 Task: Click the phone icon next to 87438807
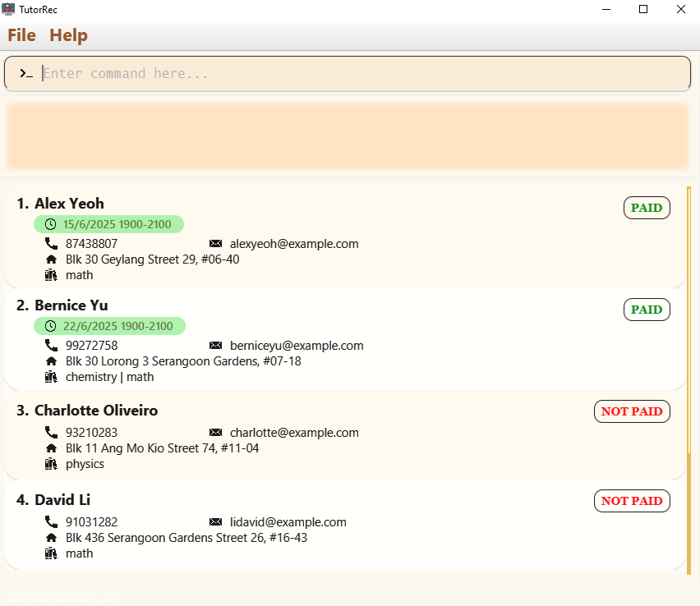coord(51,243)
